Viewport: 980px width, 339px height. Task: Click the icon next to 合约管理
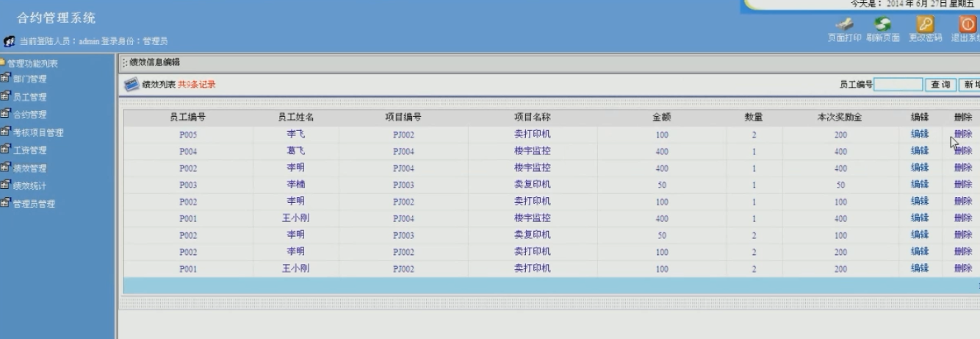[x=6, y=114]
